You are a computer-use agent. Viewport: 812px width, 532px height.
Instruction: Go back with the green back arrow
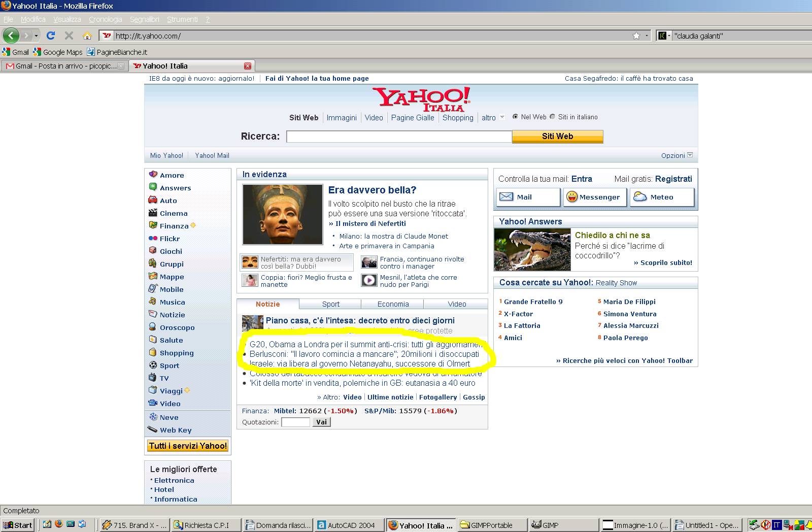(11, 36)
